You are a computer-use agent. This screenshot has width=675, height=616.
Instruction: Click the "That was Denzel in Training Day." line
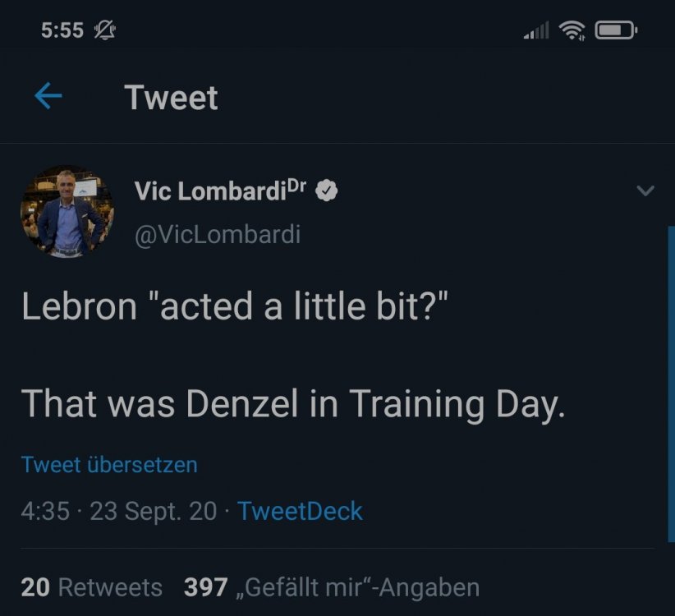click(293, 403)
